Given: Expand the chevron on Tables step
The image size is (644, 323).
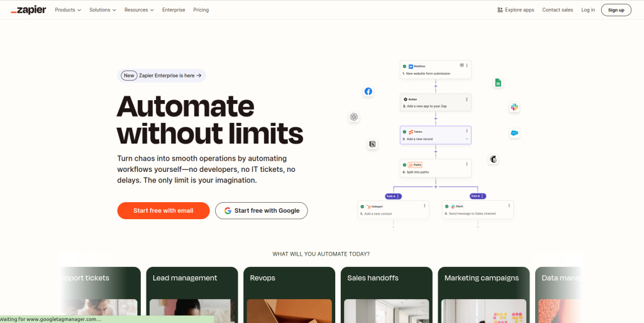Looking at the screenshot, I should (x=466, y=139).
